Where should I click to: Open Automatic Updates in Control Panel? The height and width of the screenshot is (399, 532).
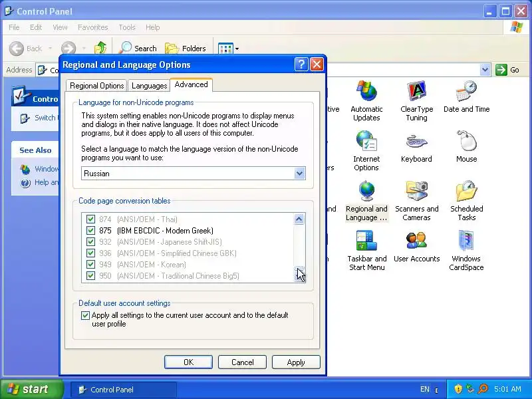click(366, 101)
